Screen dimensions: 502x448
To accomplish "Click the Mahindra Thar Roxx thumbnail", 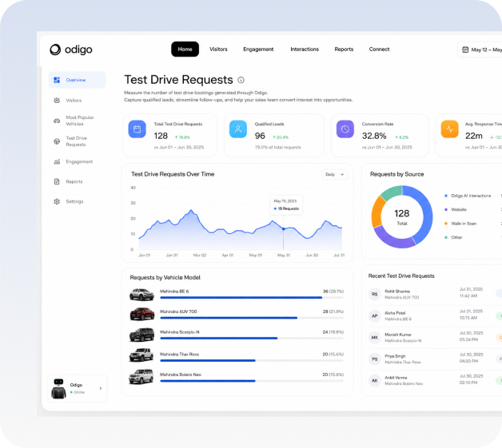I will [141, 355].
